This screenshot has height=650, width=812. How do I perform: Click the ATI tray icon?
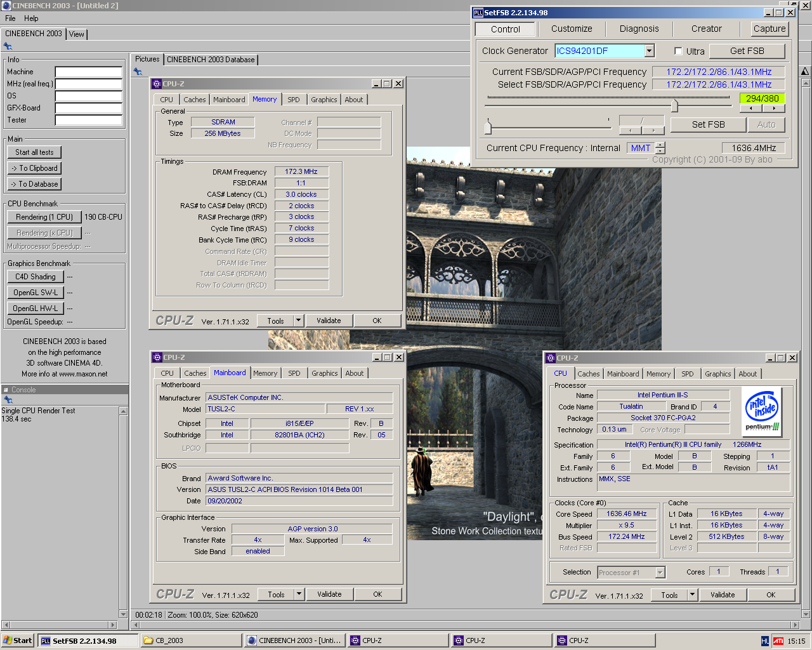click(x=778, y=641)
